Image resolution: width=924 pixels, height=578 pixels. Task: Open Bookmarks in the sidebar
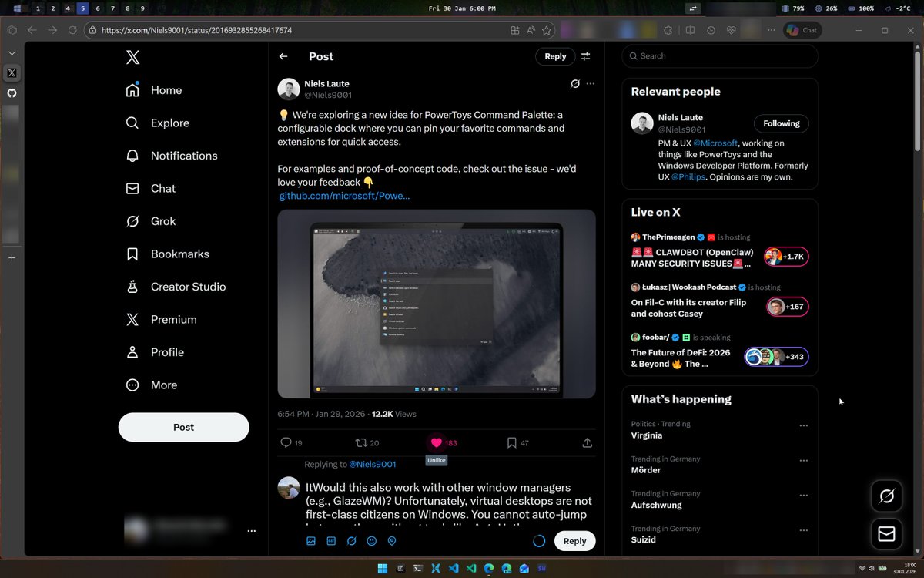168,254
